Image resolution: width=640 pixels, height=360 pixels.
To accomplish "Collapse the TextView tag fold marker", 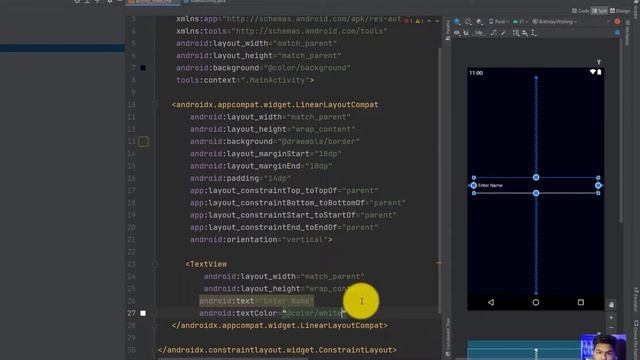I will tap(155, 264).
